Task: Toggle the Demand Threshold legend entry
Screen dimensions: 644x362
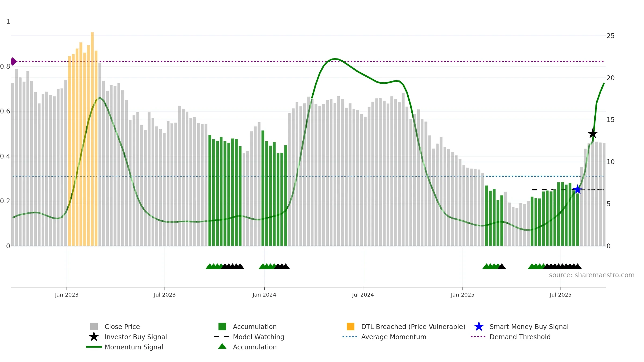Action: coord(511,337)
